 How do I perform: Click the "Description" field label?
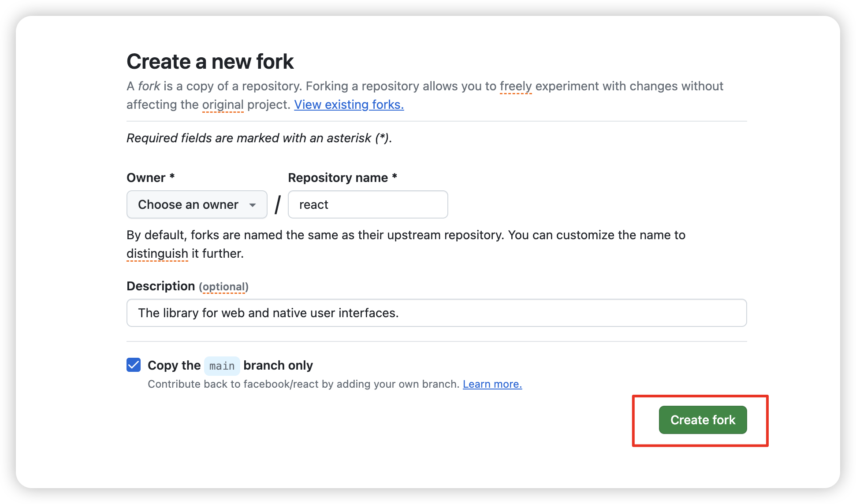pos(160,286)
